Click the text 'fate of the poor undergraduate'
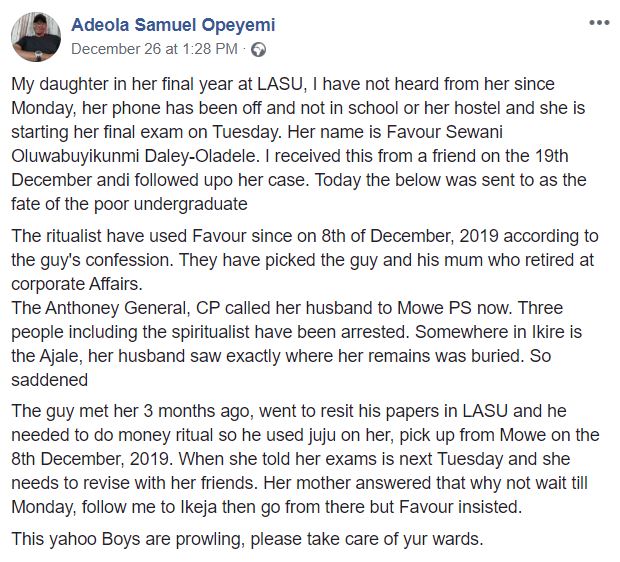Screen dimensions: 620x562 point(129,204)
